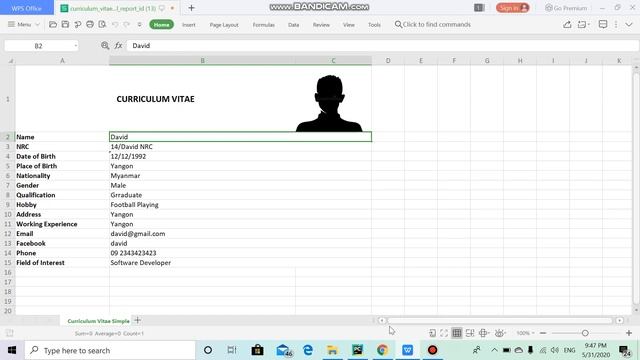Select cell containing david@gmail.com

(240, 234)
